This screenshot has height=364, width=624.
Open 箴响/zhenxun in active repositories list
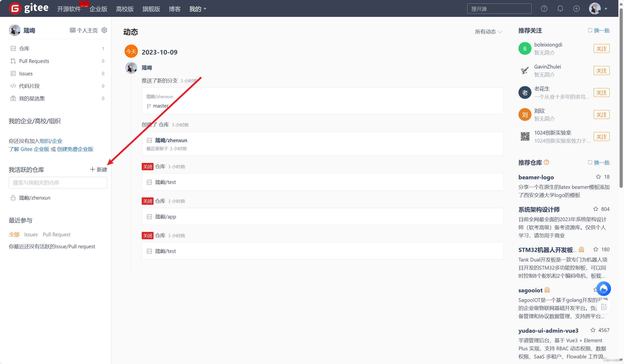point(35,198)
